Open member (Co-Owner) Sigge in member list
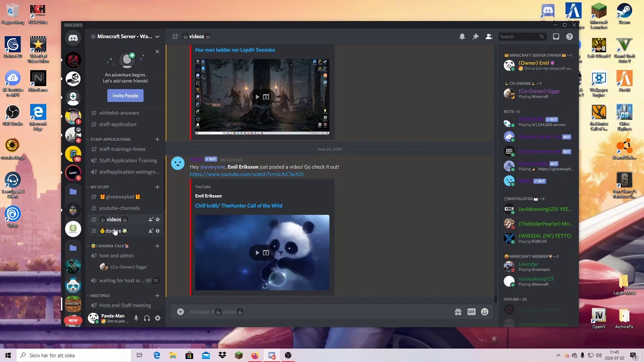 (538, 94)
